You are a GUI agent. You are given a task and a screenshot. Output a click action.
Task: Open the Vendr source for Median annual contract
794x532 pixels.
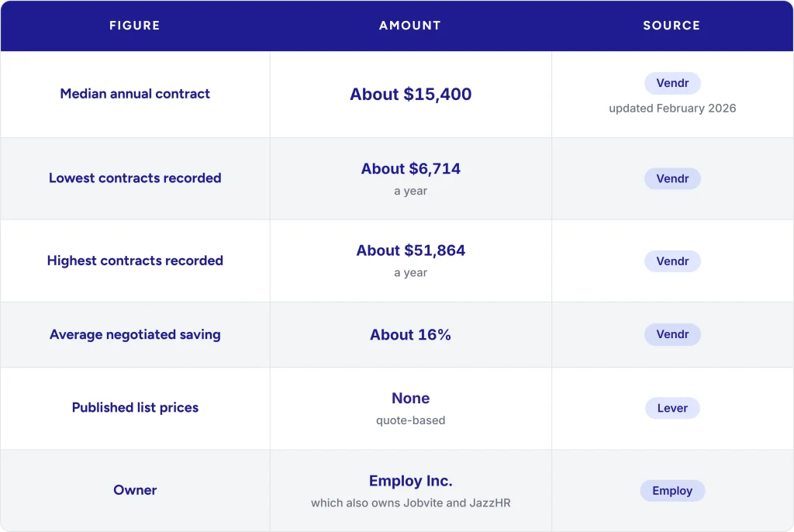[x=672, y=83]
